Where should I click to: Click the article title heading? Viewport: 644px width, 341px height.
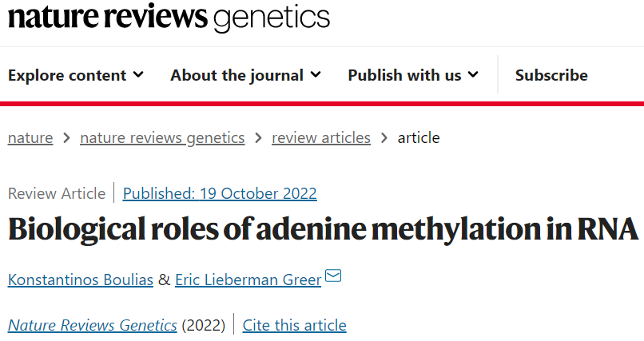(323, 229)
